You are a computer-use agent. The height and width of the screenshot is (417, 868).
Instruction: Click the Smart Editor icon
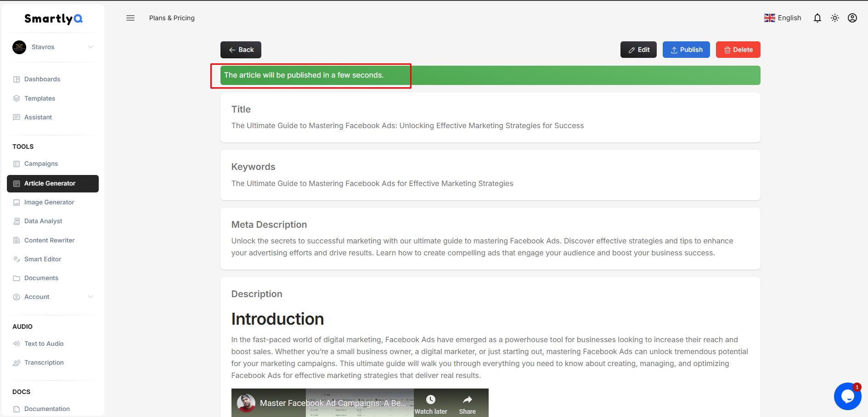point(17,259)
